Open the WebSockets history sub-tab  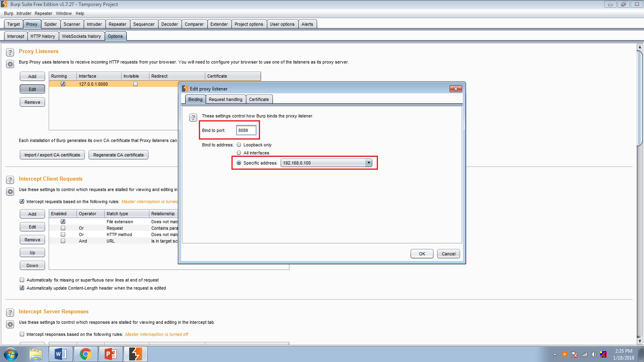81,36
